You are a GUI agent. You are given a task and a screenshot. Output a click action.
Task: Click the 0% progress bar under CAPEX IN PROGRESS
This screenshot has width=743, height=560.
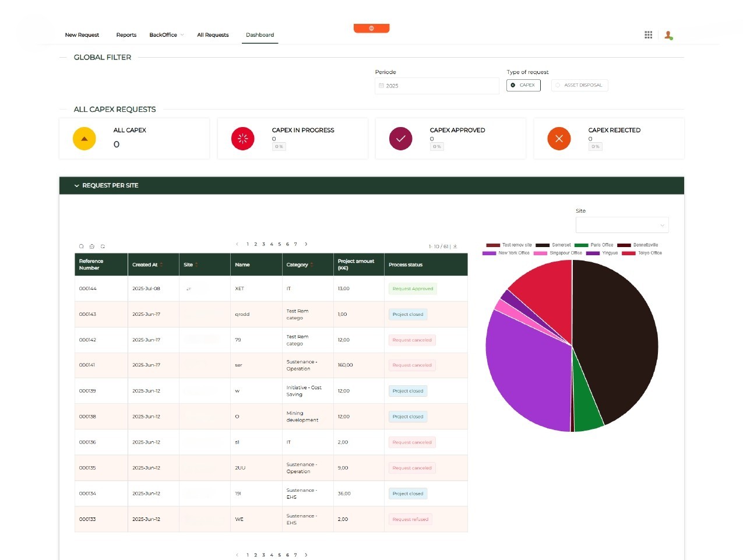pos(279,147)
